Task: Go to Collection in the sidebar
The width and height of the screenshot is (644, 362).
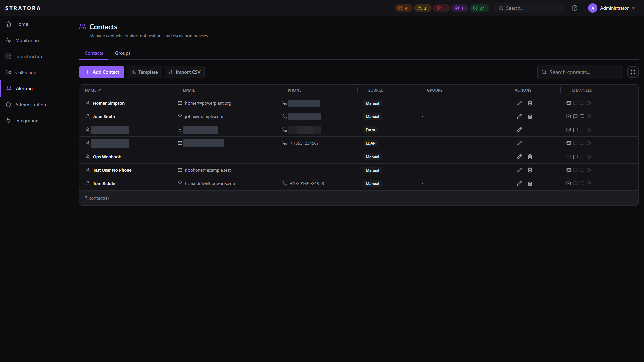Action: tap(25, 72)
